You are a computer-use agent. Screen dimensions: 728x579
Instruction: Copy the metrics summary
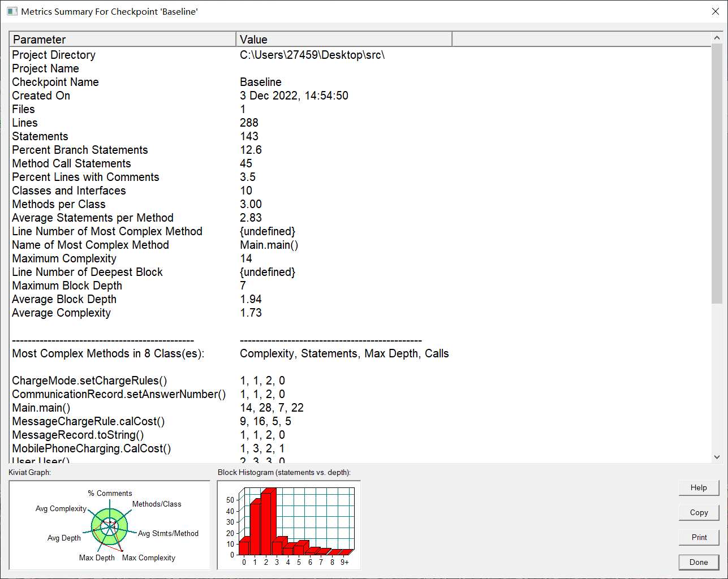(699, 512)
